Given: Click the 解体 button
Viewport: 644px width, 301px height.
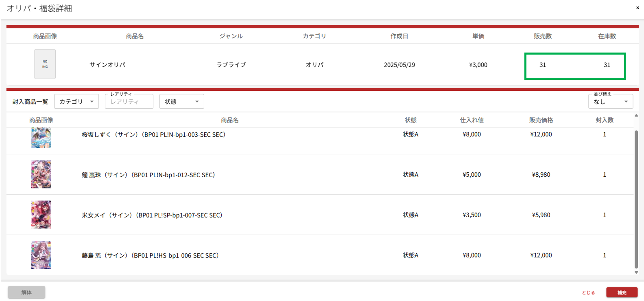Looking at the screenshot, I should 26,292.
